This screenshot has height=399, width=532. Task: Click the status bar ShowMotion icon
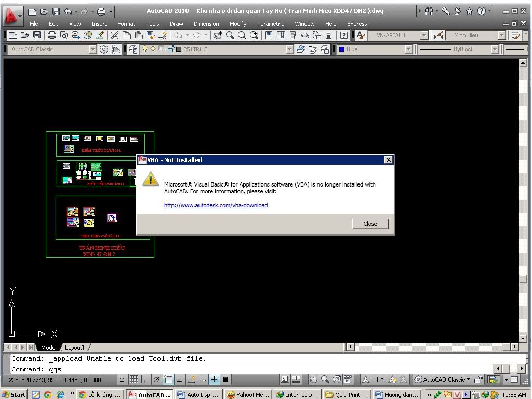click(x=348, y=379)
